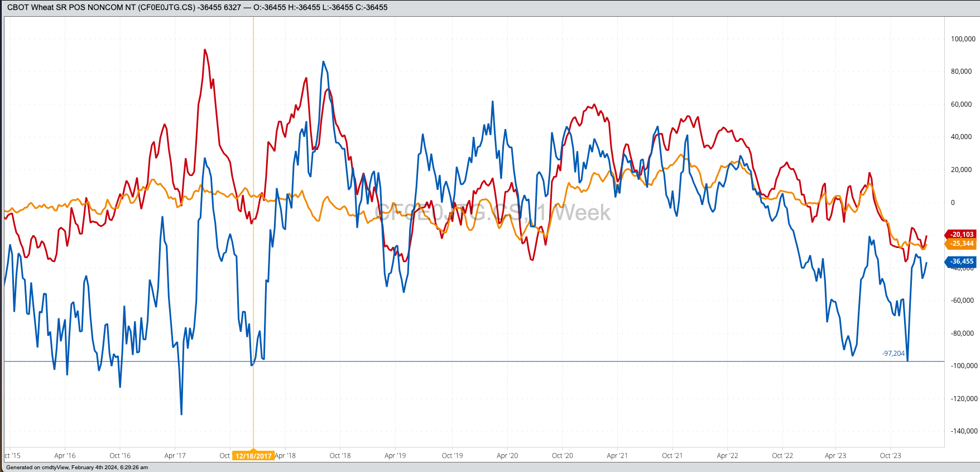
Task: Click the Oct '18 x-axis label
Action: [x=340, y=456]
